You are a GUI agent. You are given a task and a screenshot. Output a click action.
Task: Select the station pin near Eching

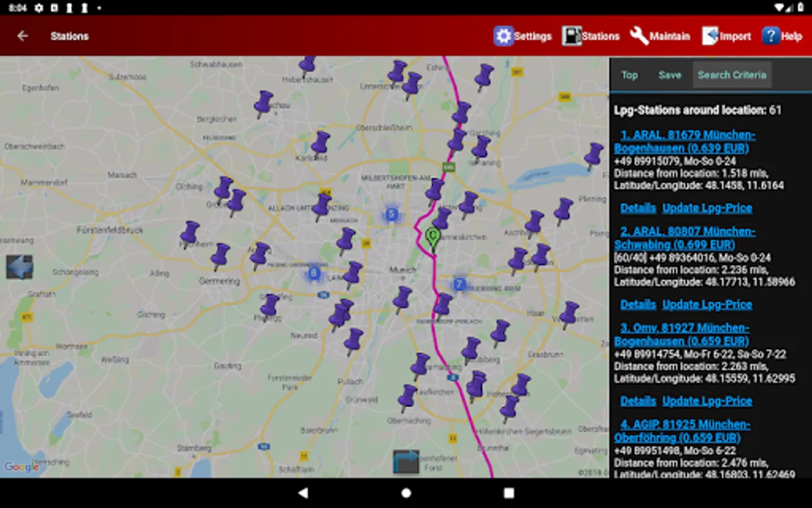pyautogui.click(x=483, y=79)
